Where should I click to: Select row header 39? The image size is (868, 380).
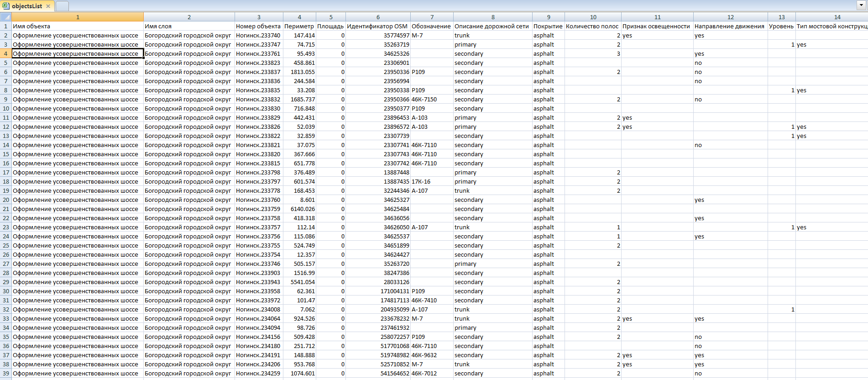tap(5, 373)
